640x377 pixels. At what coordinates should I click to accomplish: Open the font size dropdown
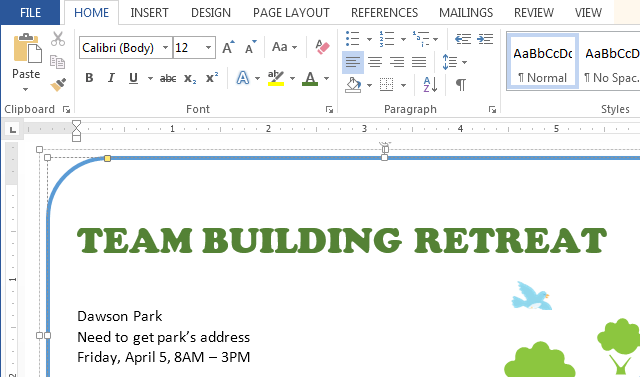click(208, 48)
